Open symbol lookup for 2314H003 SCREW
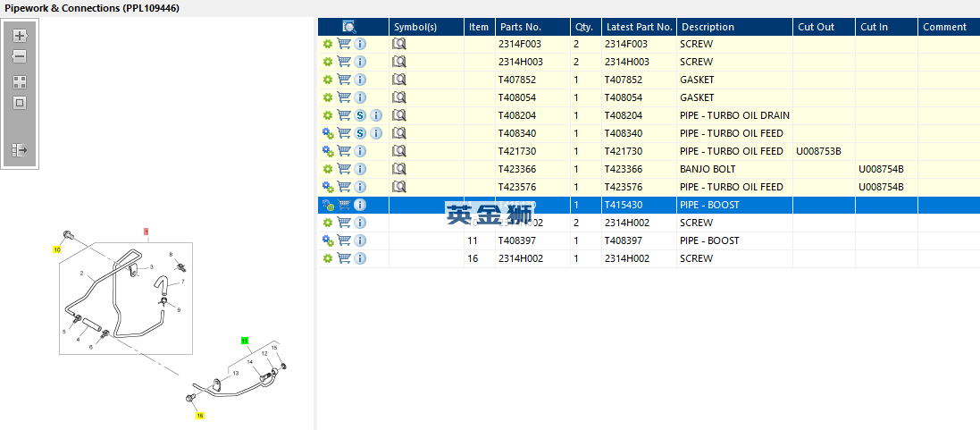Screen dimensions: 980x430 398,62
